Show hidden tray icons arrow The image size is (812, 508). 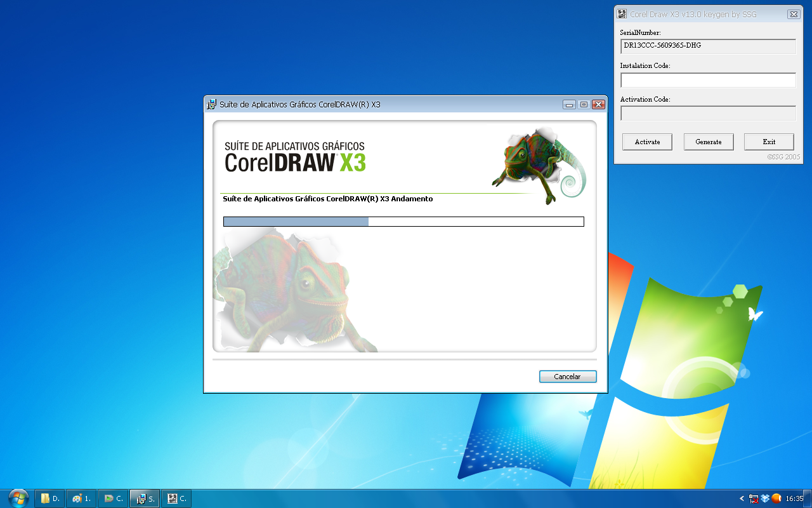[x=742, y=498]
